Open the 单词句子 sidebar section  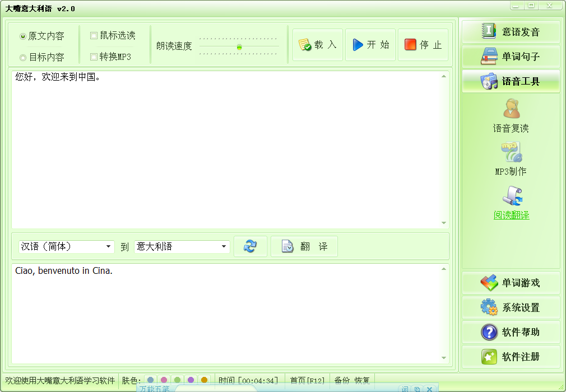tap(511, 56)
